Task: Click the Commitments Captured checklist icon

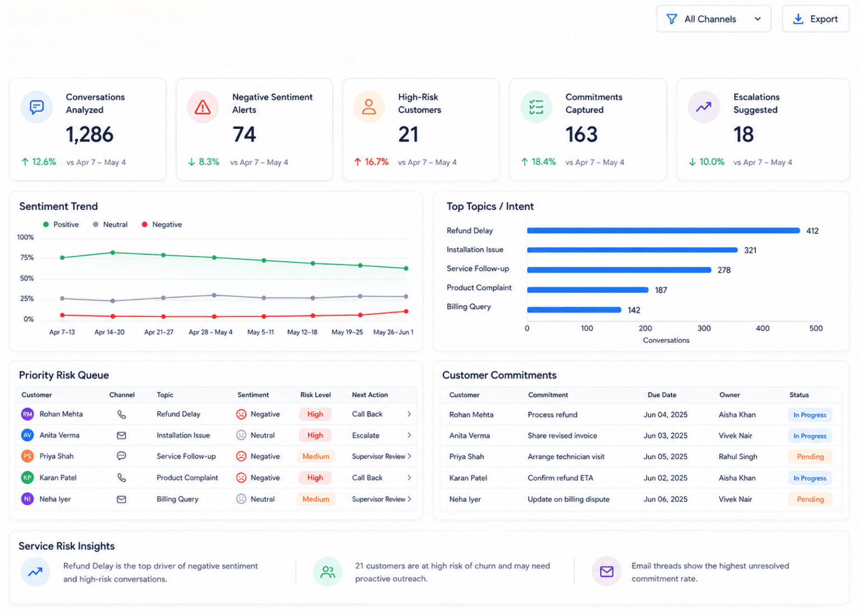Action: point(536,106)
